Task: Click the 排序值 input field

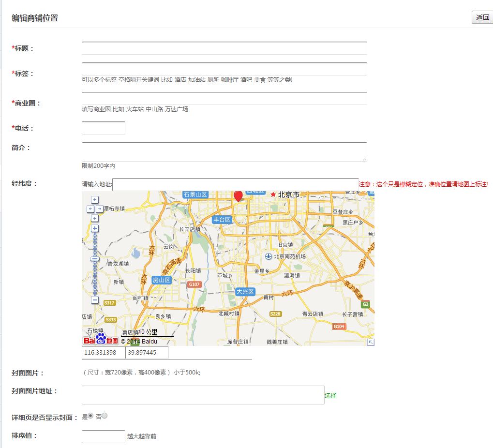Action: pyautogui.click(x=103, y=436)
